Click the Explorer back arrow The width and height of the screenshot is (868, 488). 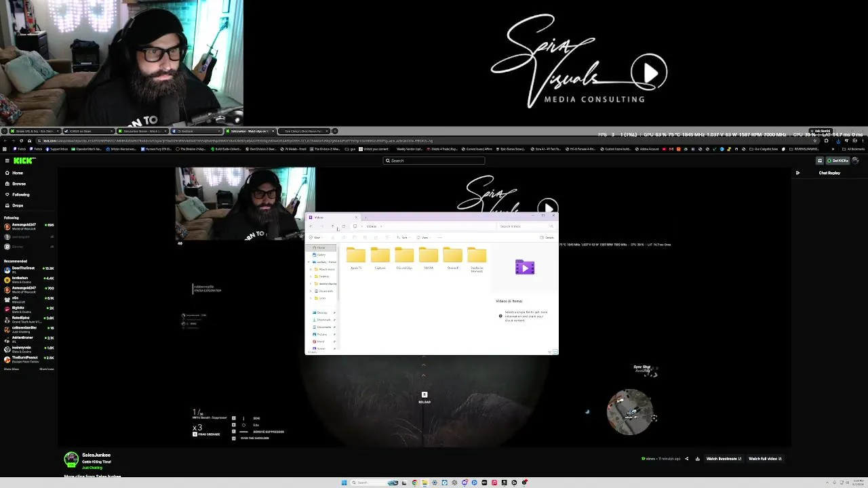point(311,226)
